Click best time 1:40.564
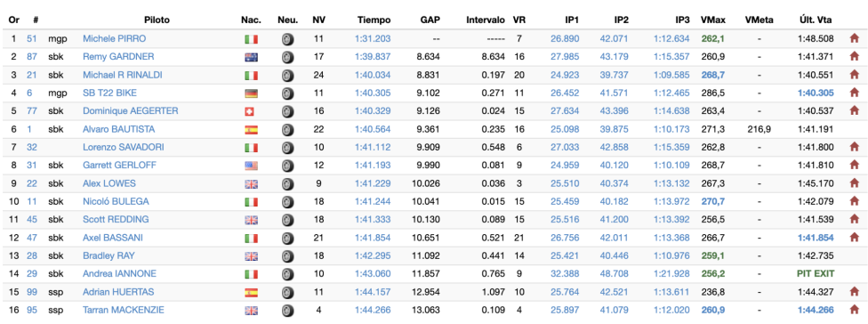This screenshot has width=868, height=324. 373,129
